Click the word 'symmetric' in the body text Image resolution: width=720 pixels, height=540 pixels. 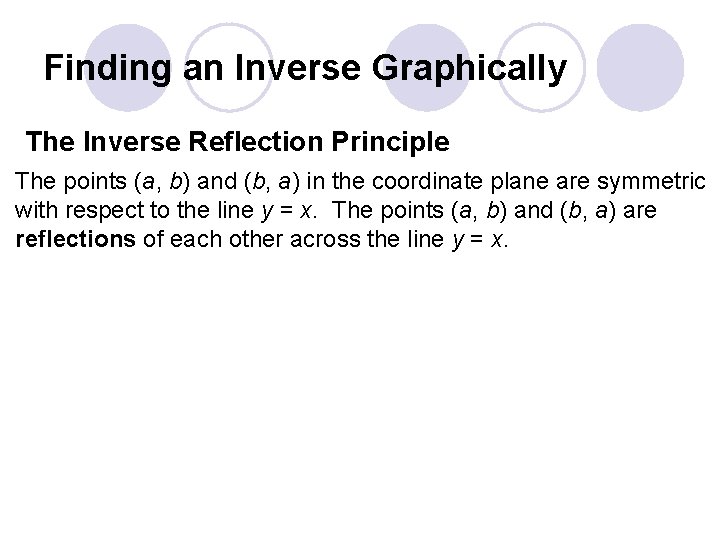[651, 181]
